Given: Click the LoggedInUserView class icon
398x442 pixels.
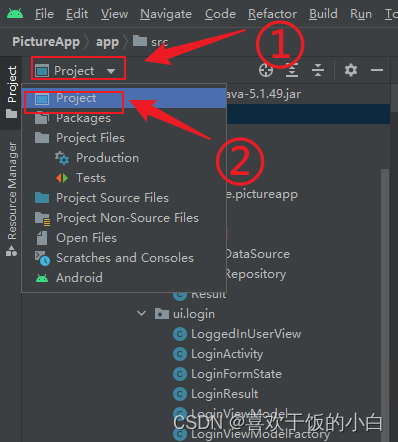Looking at the screenshot, I should pyautogui.click(x=180, y=334).
